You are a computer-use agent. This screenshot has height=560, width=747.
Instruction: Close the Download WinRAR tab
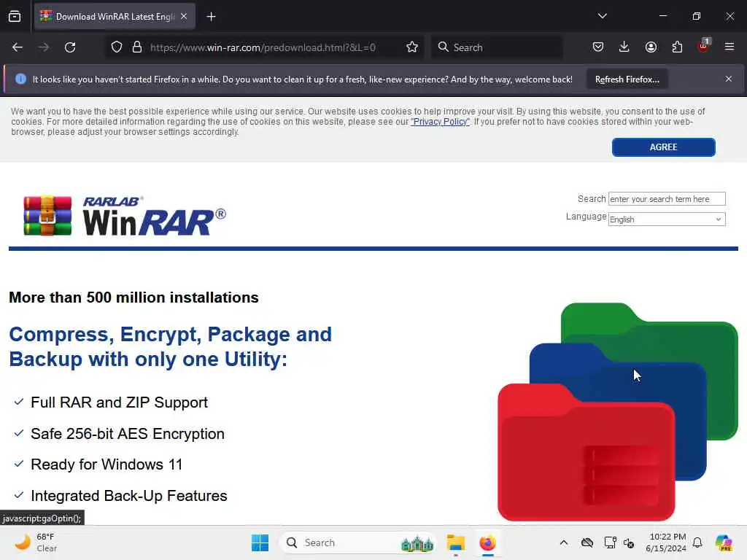(x=184, y=17)
